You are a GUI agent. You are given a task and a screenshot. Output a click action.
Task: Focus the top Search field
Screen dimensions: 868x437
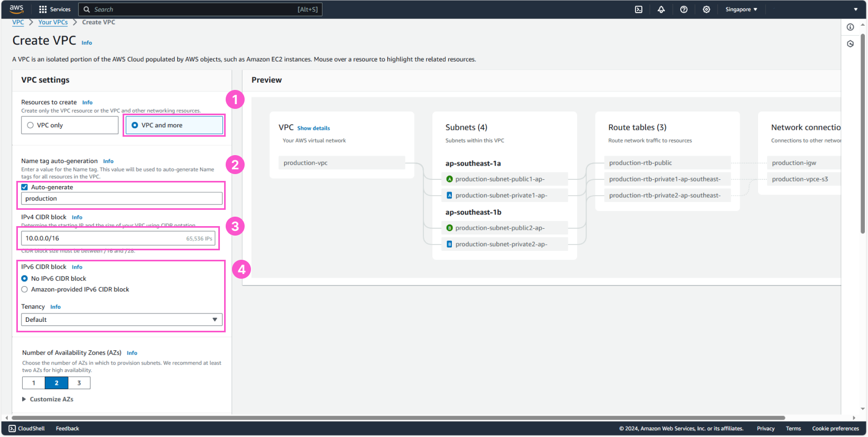200,9
